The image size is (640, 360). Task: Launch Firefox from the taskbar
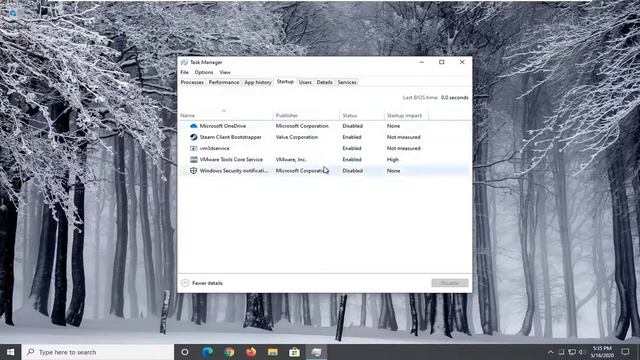[x=251, y=352]
